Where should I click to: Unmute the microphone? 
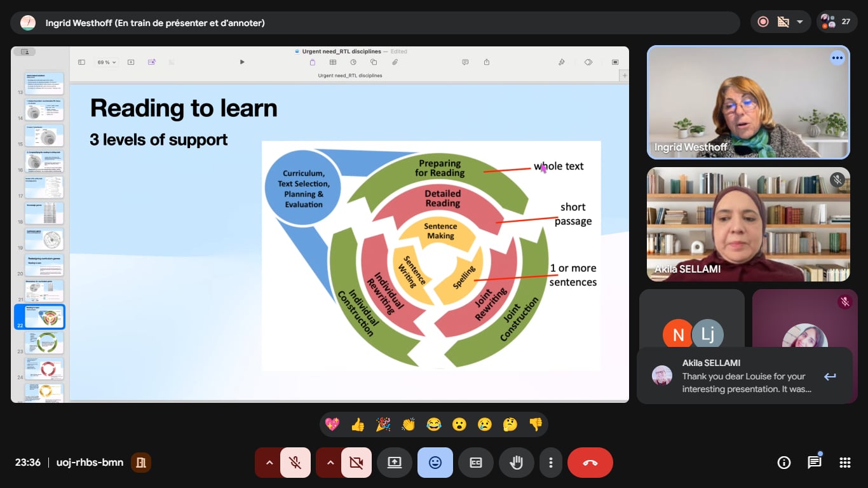point(295,463)
